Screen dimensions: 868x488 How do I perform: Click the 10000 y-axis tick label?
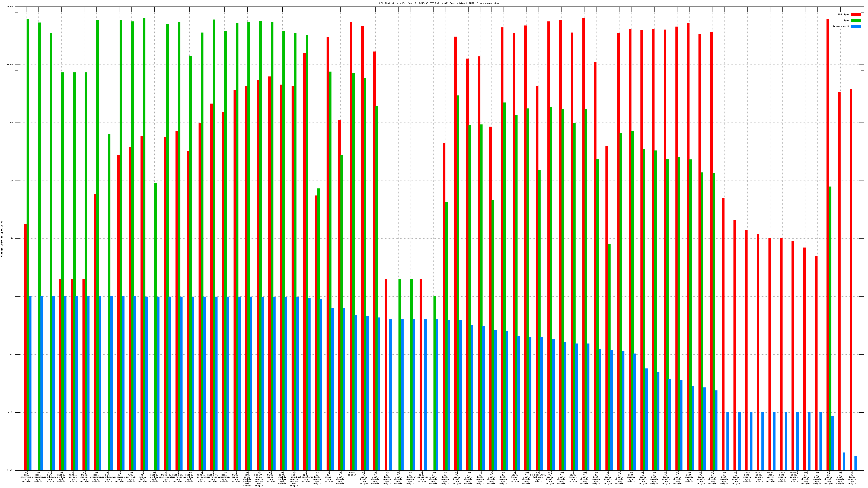coord(11,65)
